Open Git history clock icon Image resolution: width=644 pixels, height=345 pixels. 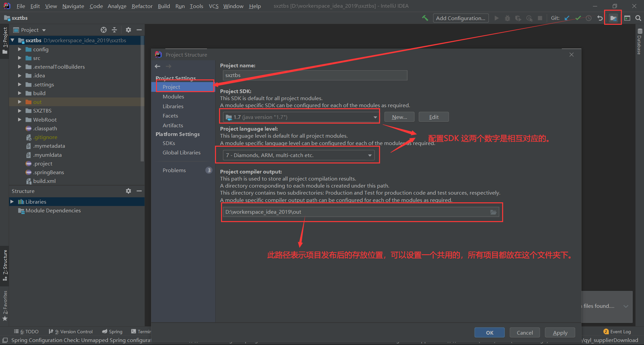coord(589,18)
